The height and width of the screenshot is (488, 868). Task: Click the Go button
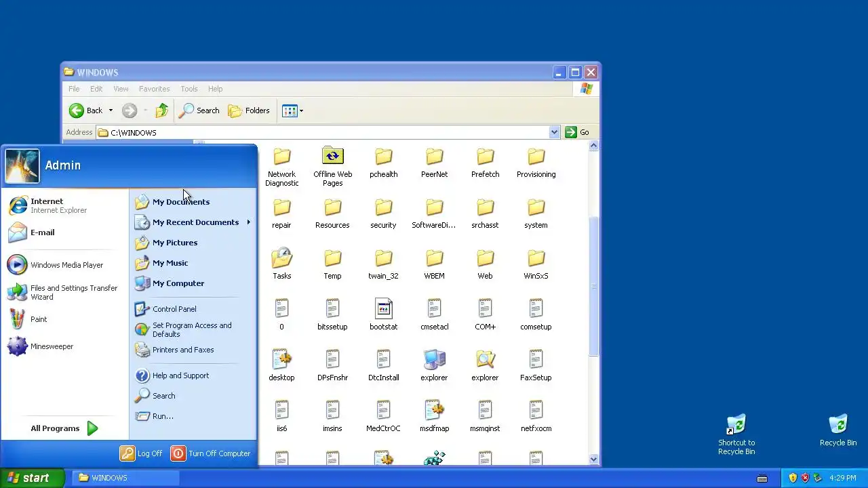pos(578,132)
